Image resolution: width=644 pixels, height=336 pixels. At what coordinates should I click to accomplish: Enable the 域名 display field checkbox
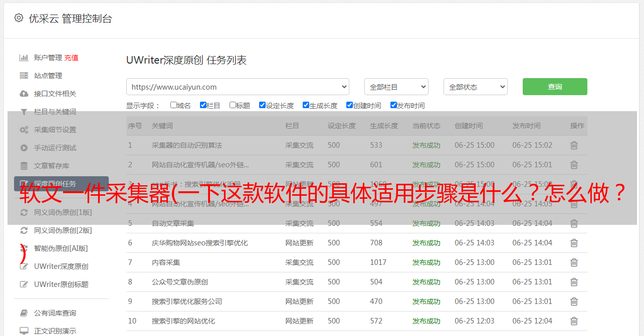pyautogui.click(x=173, y=105)
